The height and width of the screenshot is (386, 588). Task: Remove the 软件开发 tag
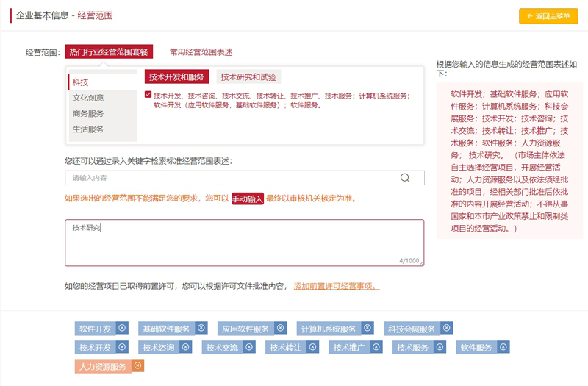[122, 328]
